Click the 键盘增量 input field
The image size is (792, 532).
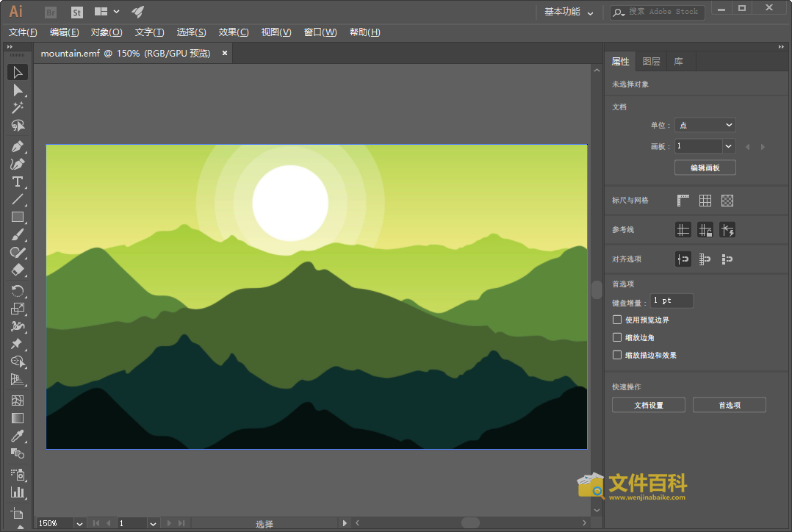pyautogui.click(x=672, y=301)
